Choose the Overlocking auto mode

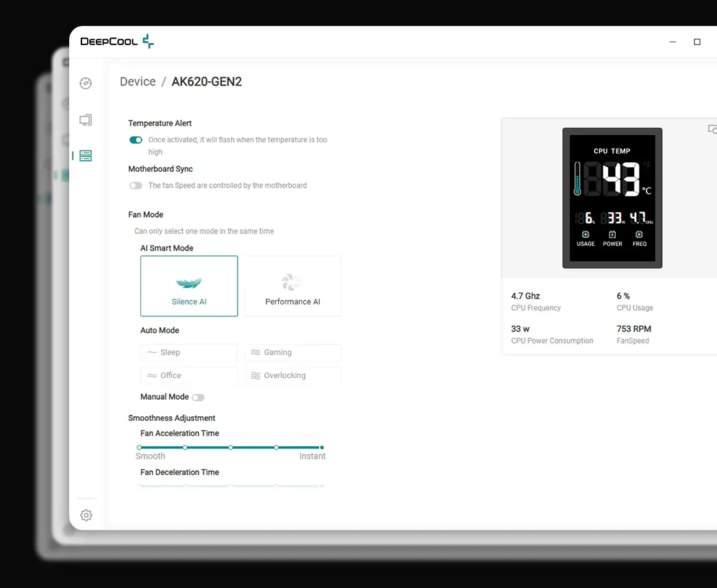[292, 375]
